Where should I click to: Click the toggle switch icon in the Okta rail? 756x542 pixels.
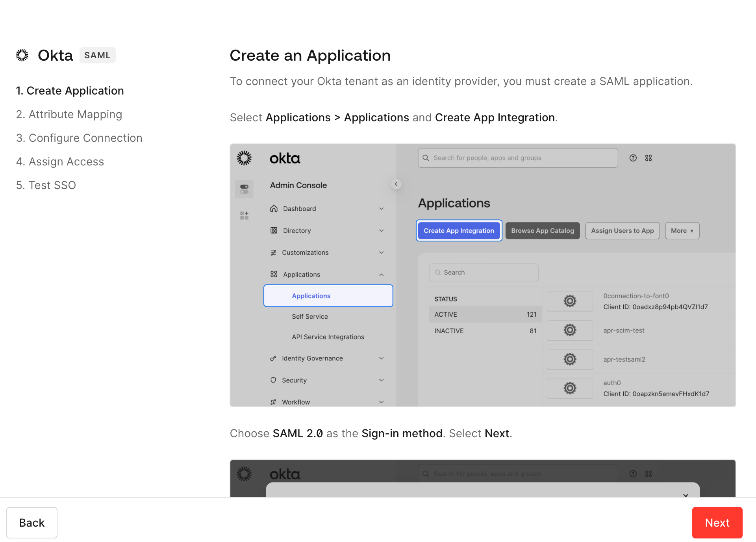click(x=244, y=189)
